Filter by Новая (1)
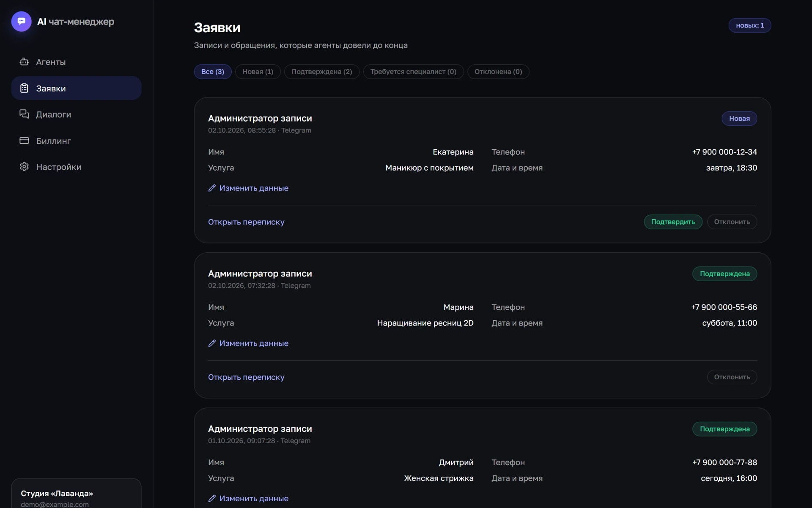 pyautogui.click(x=258, y=72)
